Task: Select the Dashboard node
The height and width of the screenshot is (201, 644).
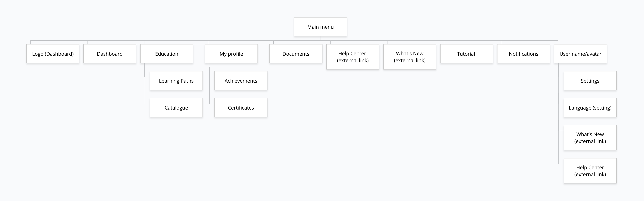Action: 110,54
